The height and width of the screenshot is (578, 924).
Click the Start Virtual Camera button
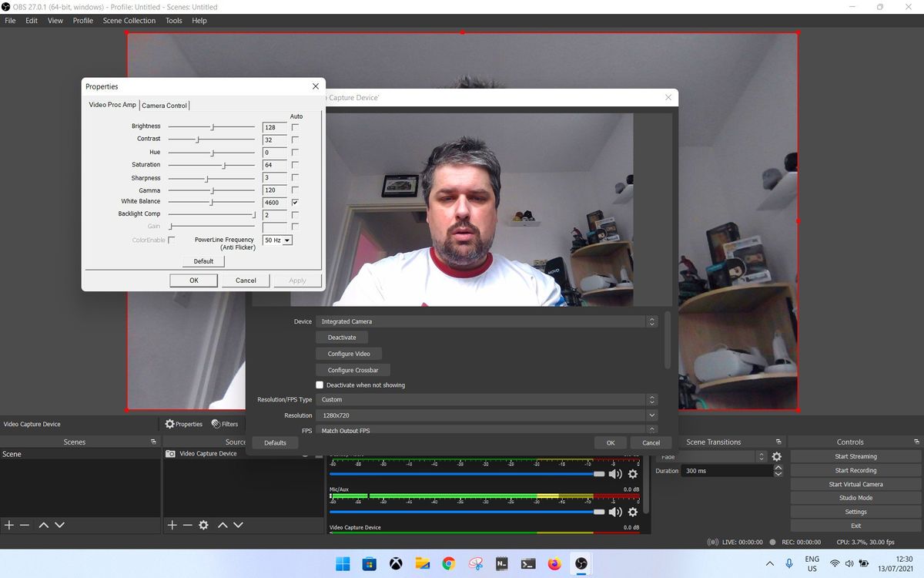(855, 484)
